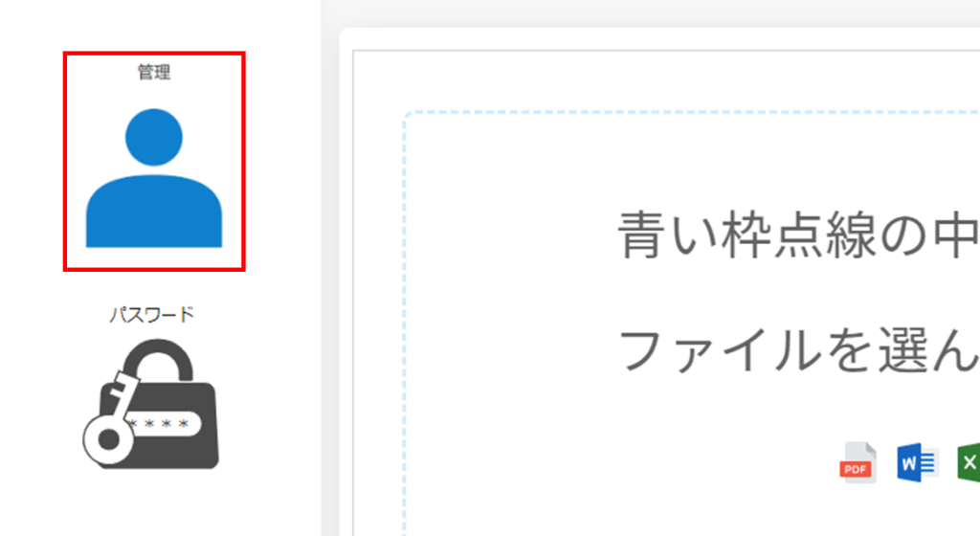Open the 管理 blue user icon

[154, 178]
